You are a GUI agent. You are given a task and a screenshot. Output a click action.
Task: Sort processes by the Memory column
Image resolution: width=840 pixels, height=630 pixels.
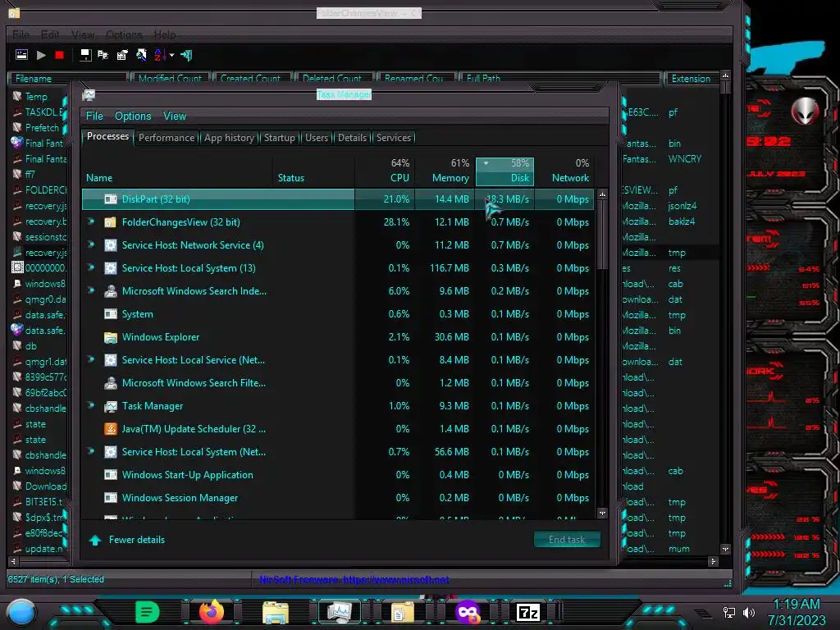tap(445, 171)
